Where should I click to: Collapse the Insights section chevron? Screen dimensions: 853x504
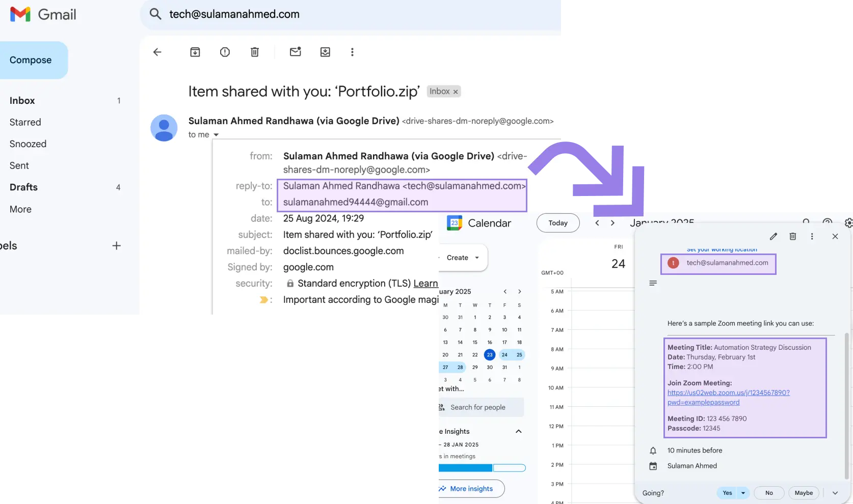point(519,431)
